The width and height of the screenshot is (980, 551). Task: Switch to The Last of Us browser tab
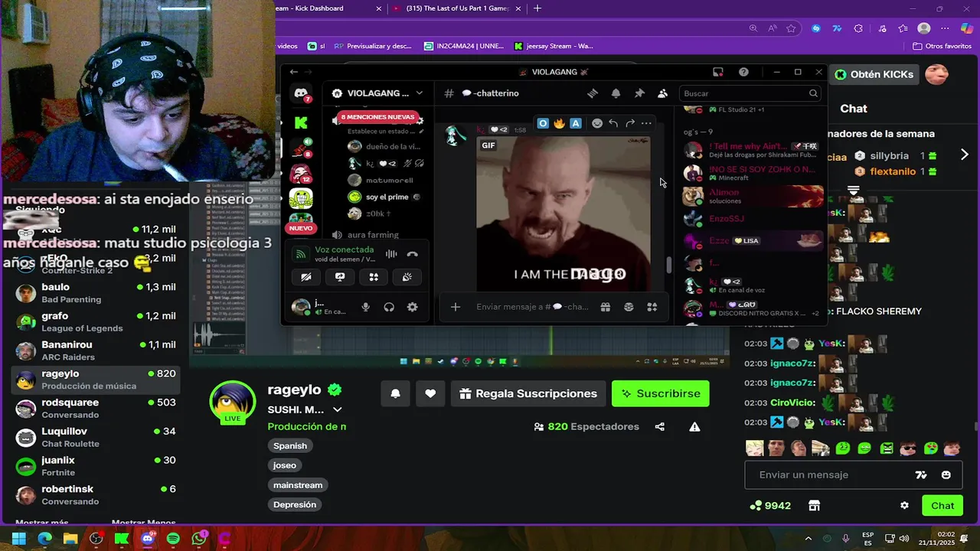tap(457, 8)
